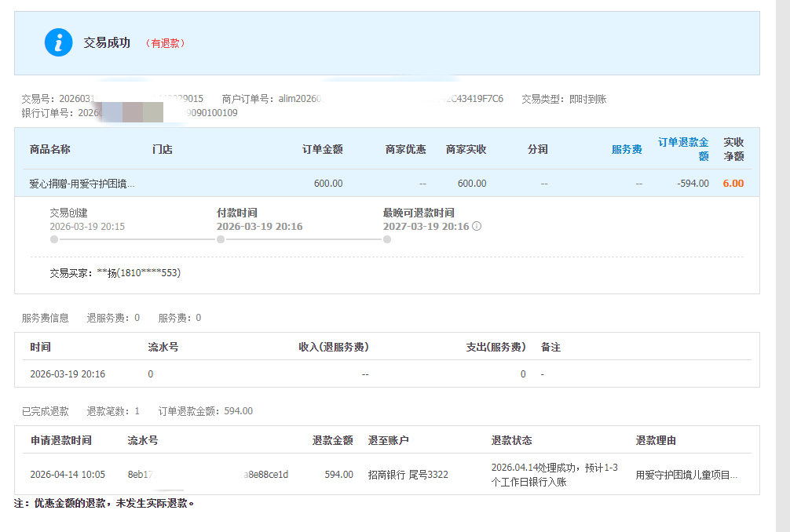Click the 退服务费：0 text

tap(113, 318)
